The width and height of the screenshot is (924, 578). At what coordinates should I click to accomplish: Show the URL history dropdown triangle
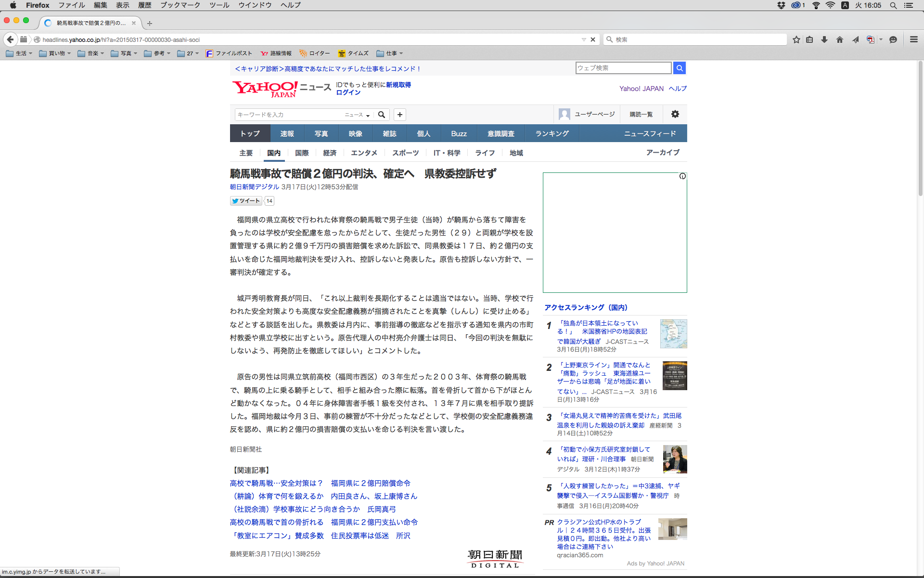tap(584, 39)
